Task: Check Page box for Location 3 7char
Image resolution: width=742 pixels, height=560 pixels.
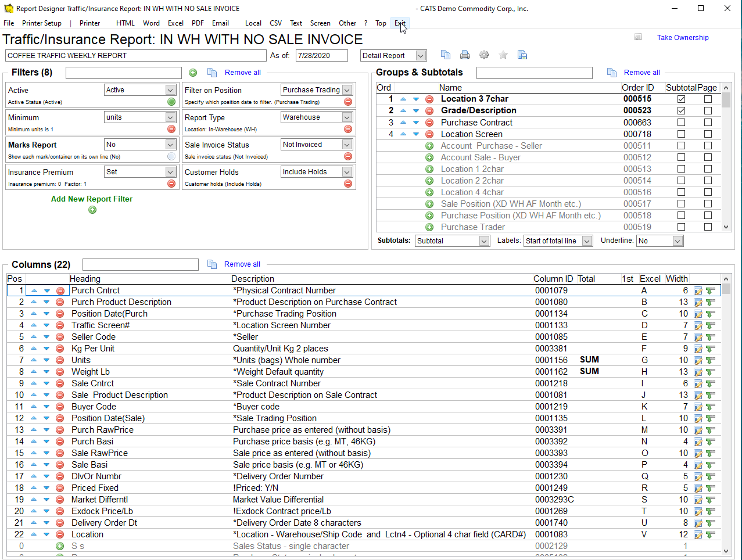Action: click(x=708, y=99)
